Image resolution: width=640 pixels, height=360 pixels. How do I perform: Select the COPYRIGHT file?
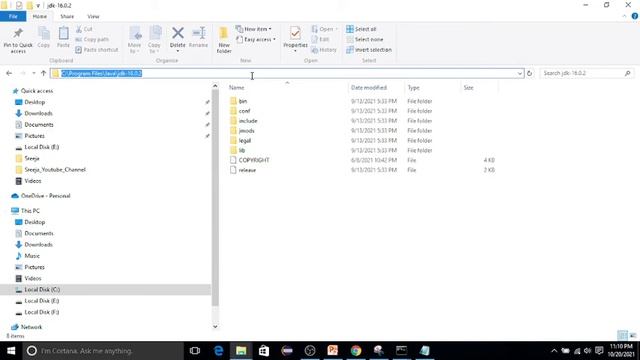[x=253, y=160]
